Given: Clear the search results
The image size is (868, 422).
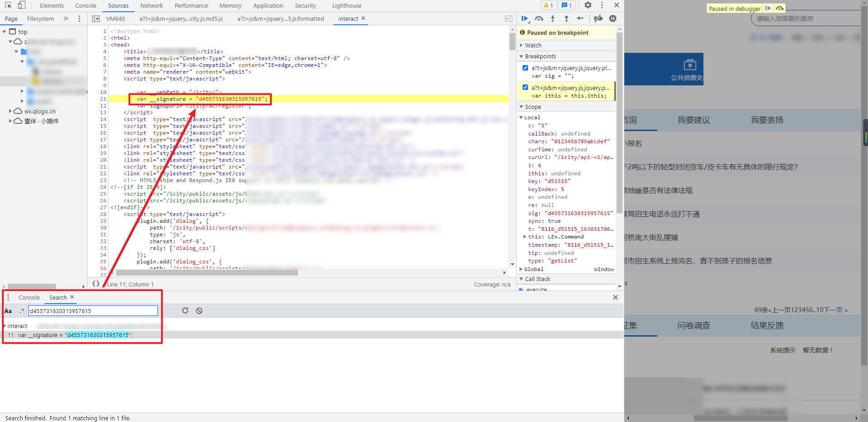Looking at the screenshot, I should (x=199, y=310).
